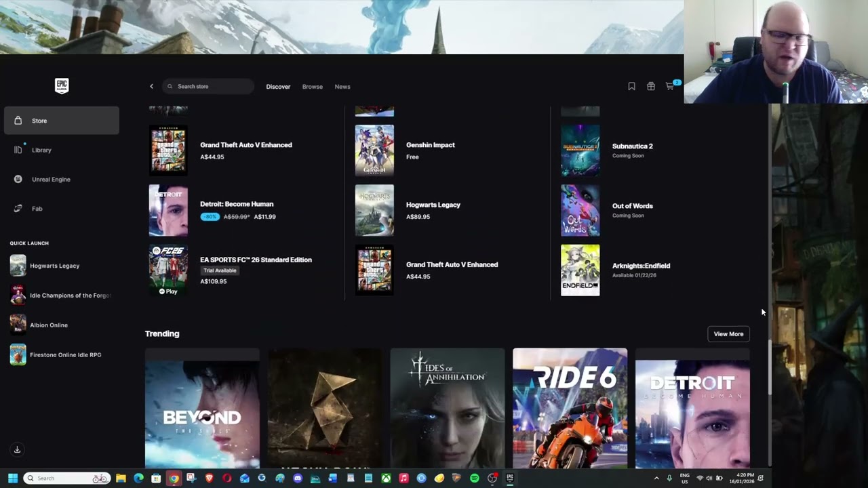Open the gift redeem icon

click(651, 86)
